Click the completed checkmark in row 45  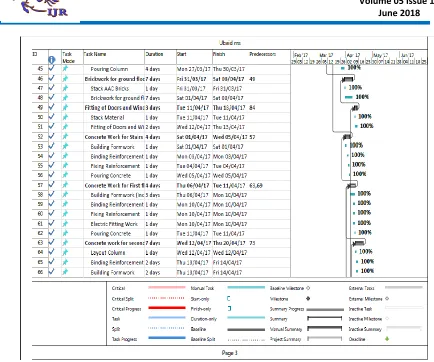click(52, 68)
